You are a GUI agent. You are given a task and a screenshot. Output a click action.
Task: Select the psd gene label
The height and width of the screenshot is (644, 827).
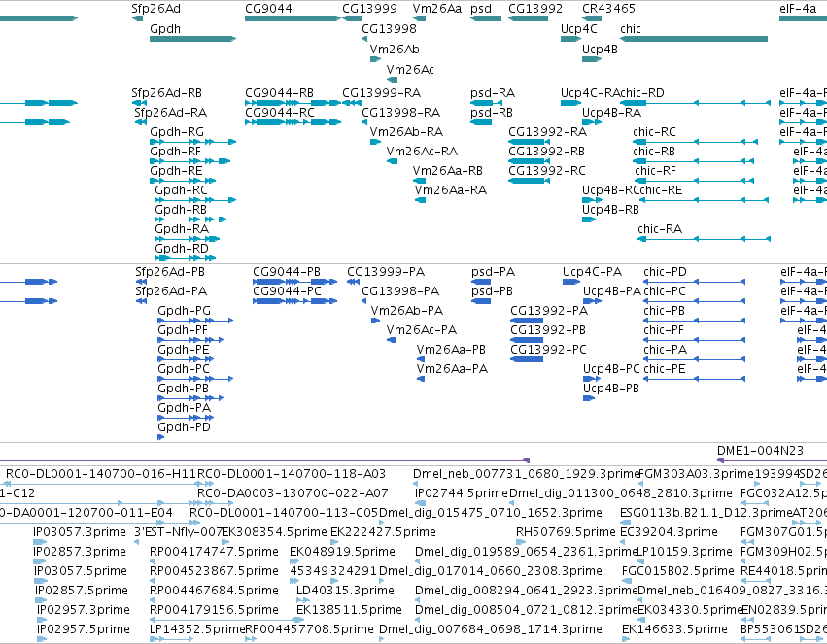point(480,9)
